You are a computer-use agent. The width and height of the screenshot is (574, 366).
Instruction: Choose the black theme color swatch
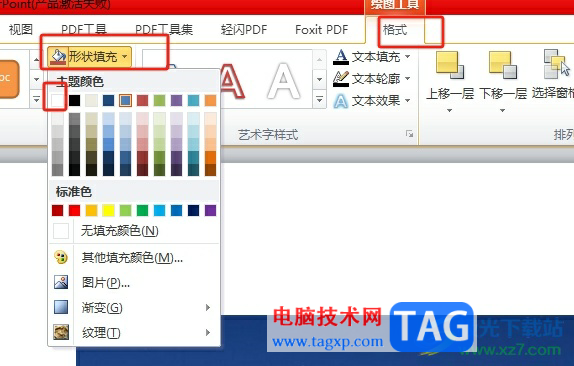[74, 100]
